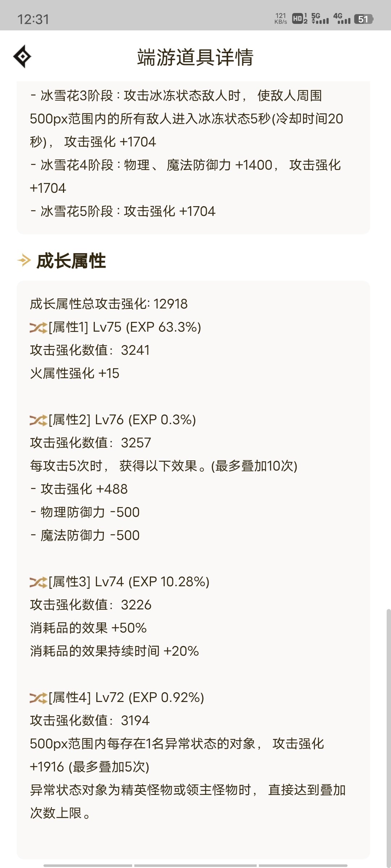Select the 属性3 Lv74 header line

120,582
